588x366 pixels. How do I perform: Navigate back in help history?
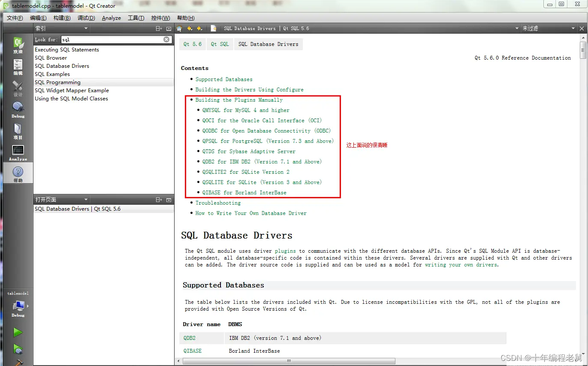[x=190, y=28]
